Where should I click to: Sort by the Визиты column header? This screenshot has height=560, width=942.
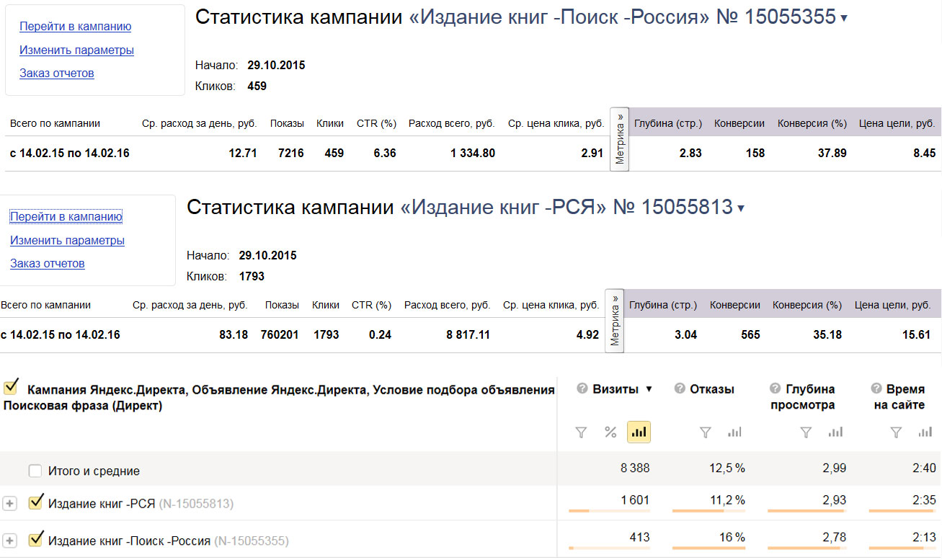pyautogui.click(x=615, y=389)
